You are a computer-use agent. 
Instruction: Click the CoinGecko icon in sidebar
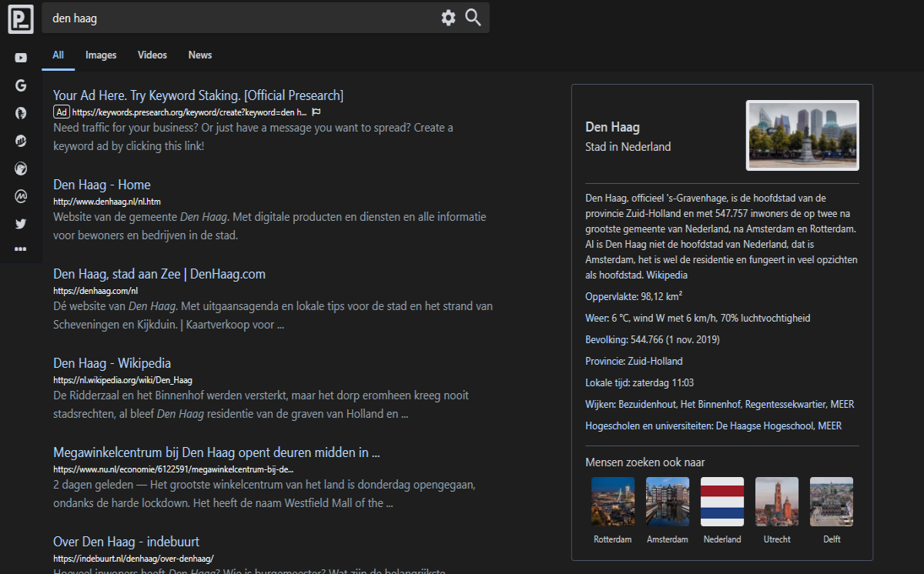point(21,169)
